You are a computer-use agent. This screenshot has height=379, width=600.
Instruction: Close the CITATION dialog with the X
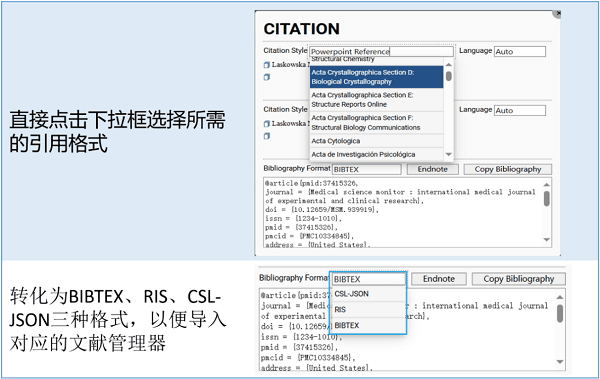point(558,13)
